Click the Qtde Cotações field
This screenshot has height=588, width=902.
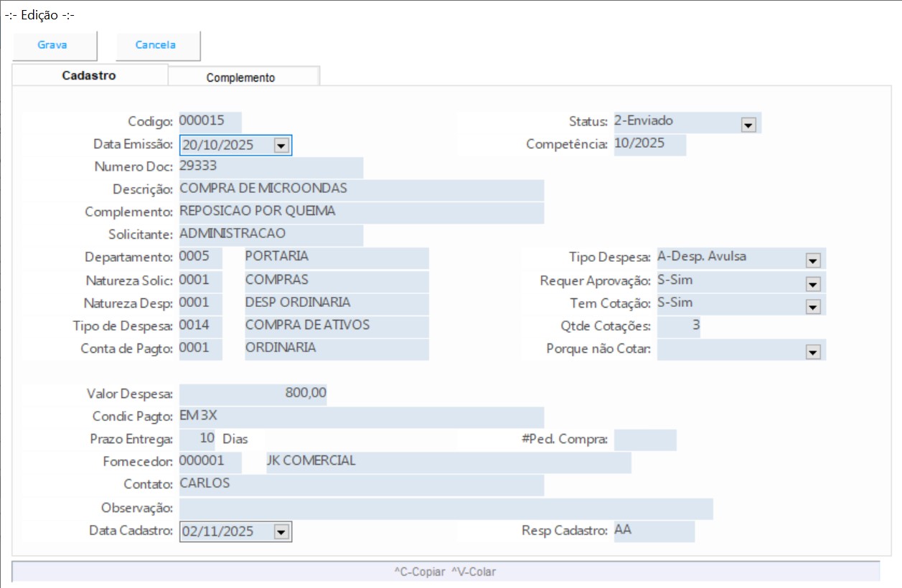pos(679,326)
